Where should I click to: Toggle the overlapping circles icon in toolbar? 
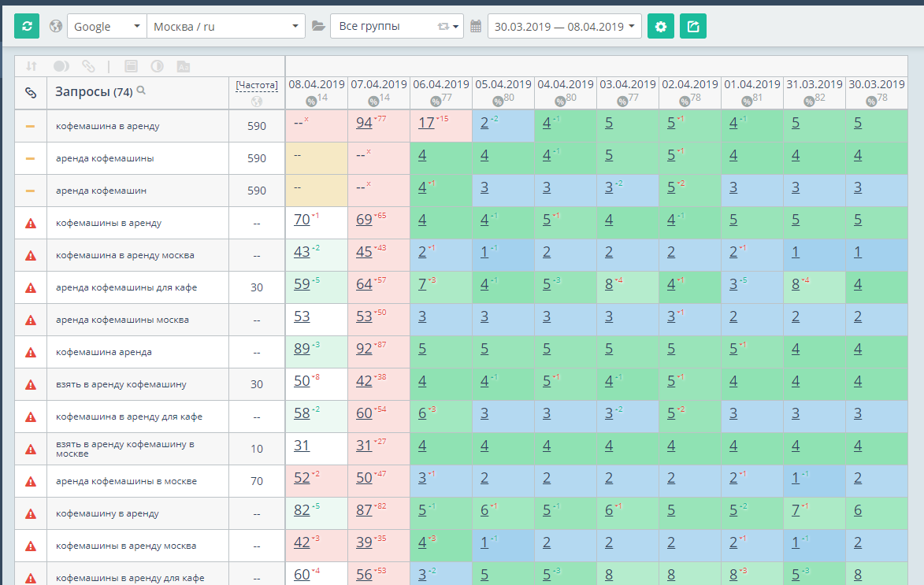coord(61,67)
